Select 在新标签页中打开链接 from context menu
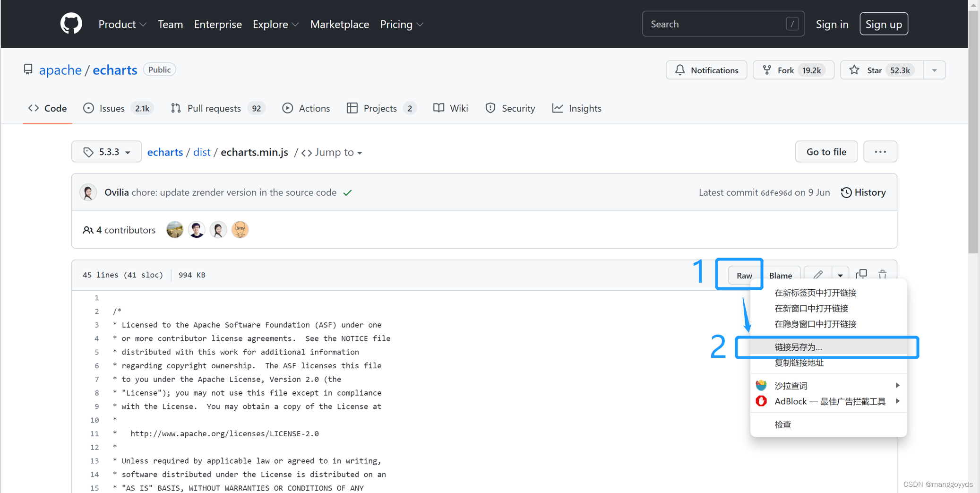The image size is (980, 493). click(x=828, y=293)
